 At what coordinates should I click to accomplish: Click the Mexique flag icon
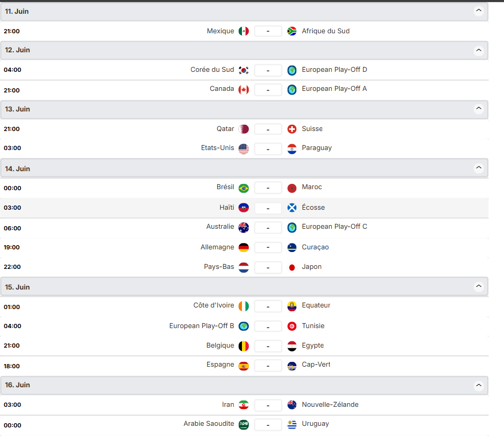point(244,31)
